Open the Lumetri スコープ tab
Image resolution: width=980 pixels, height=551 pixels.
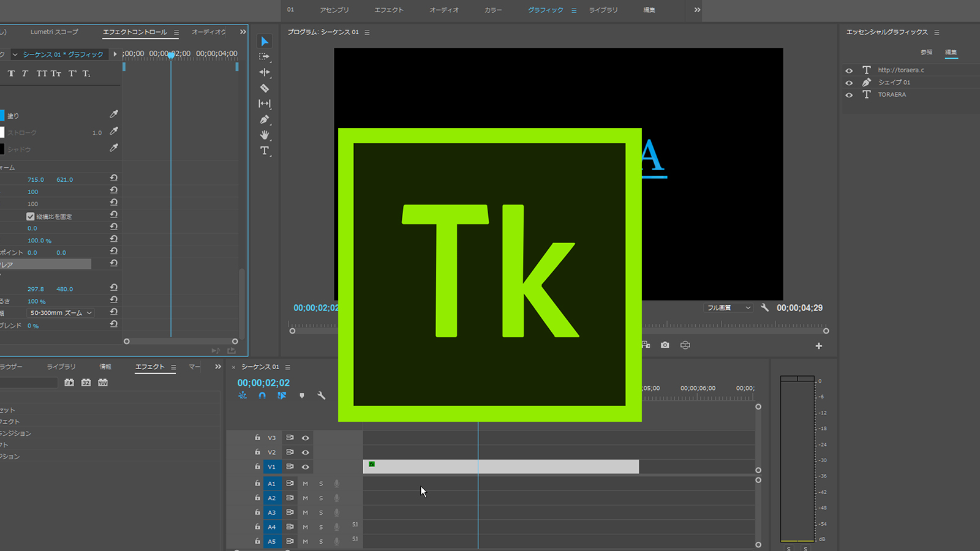pos(55,32)
